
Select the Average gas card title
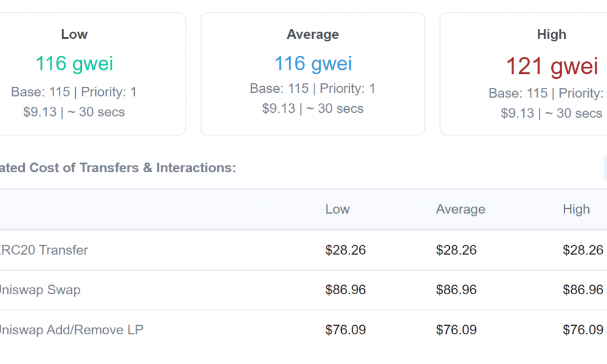313,35
